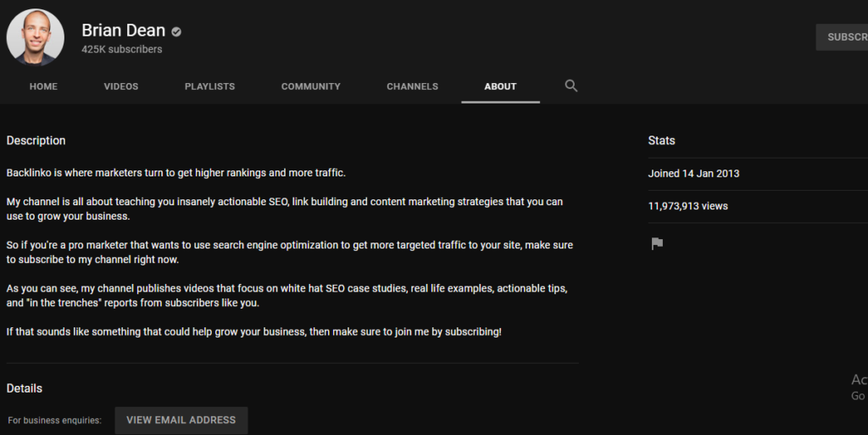Open the Community tab

[x=310, y=86]
